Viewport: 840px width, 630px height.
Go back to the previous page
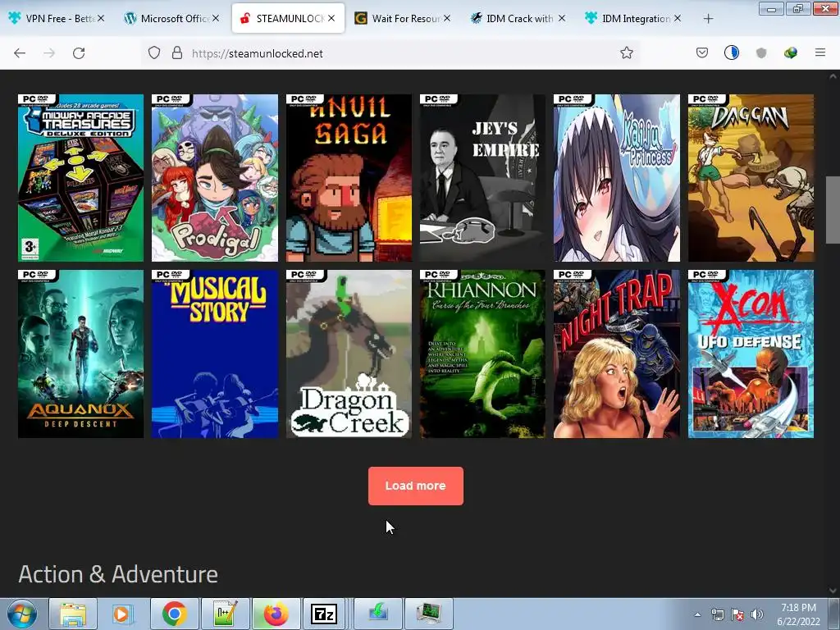[x=20, y=53]
